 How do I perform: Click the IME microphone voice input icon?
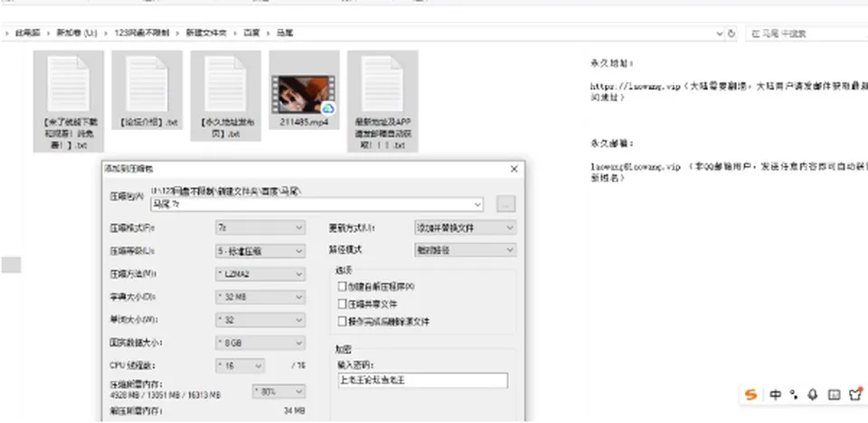click(x=813, y=395)
